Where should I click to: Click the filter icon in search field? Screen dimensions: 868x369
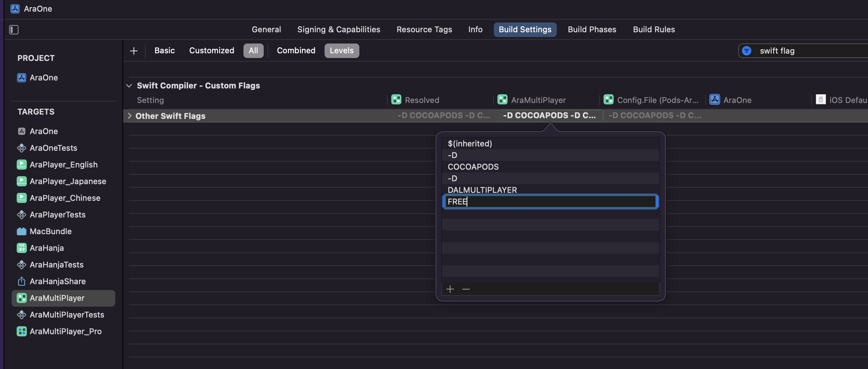[x=747, y=51]
